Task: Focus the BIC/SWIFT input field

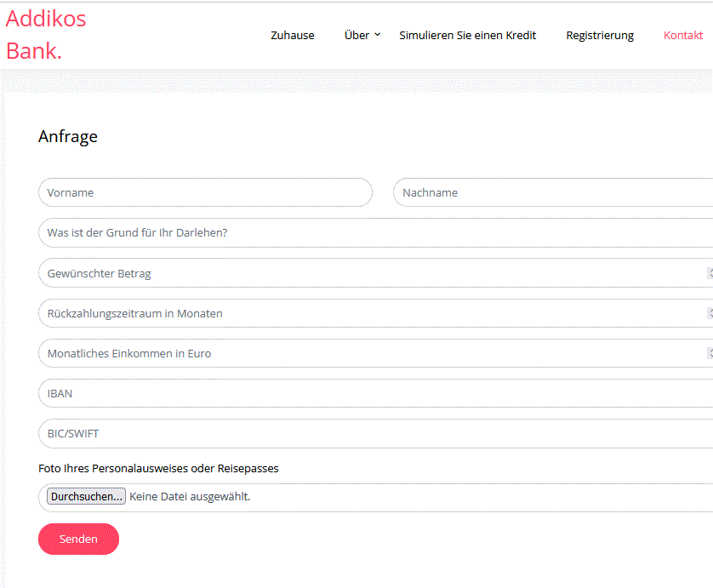Action: (x=375, y=433)
